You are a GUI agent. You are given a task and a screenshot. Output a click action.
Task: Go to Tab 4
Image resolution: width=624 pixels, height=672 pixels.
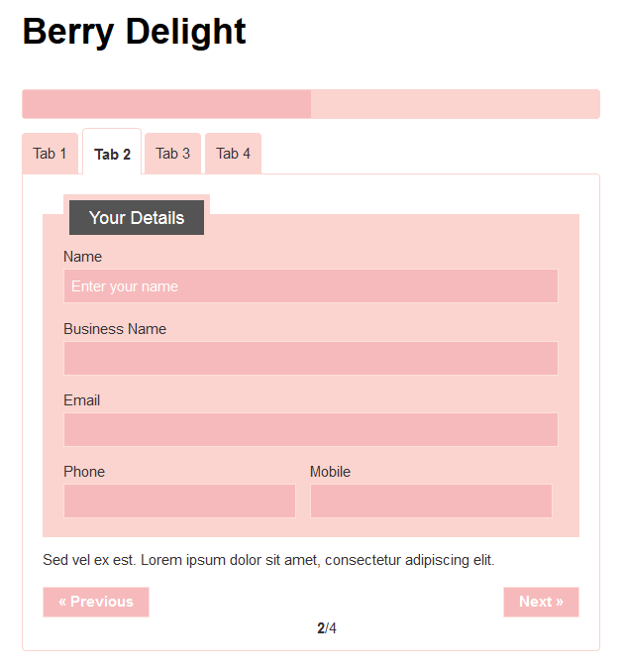coord(233,154)
